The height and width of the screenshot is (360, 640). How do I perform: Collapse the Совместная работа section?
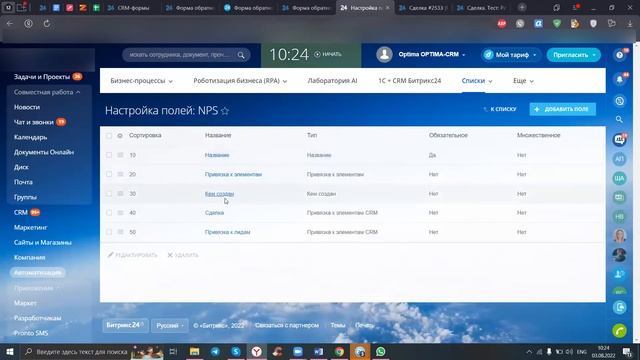click(47, 92)
